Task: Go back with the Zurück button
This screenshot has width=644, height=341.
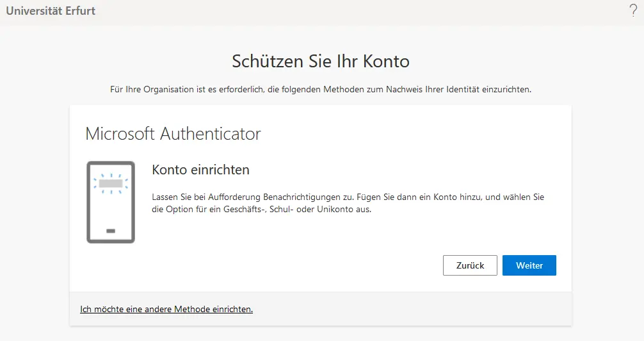Action: click(470, 265)
